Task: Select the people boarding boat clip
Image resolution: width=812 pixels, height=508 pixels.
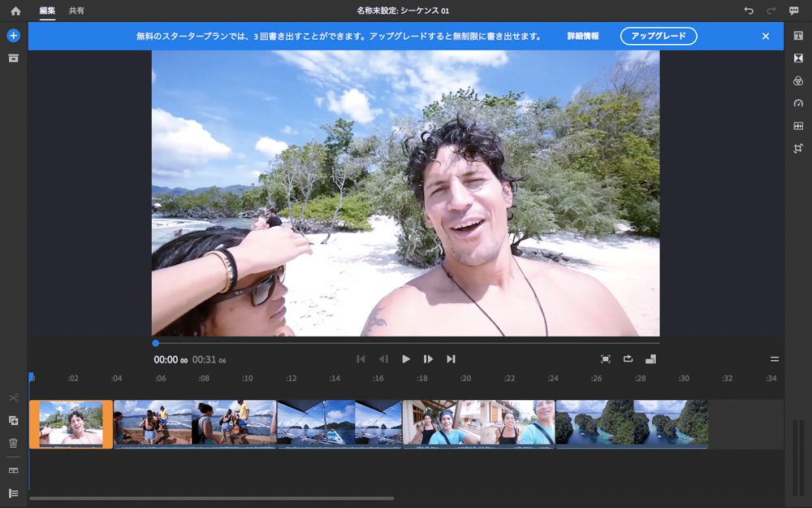Action: coord(195,424)
